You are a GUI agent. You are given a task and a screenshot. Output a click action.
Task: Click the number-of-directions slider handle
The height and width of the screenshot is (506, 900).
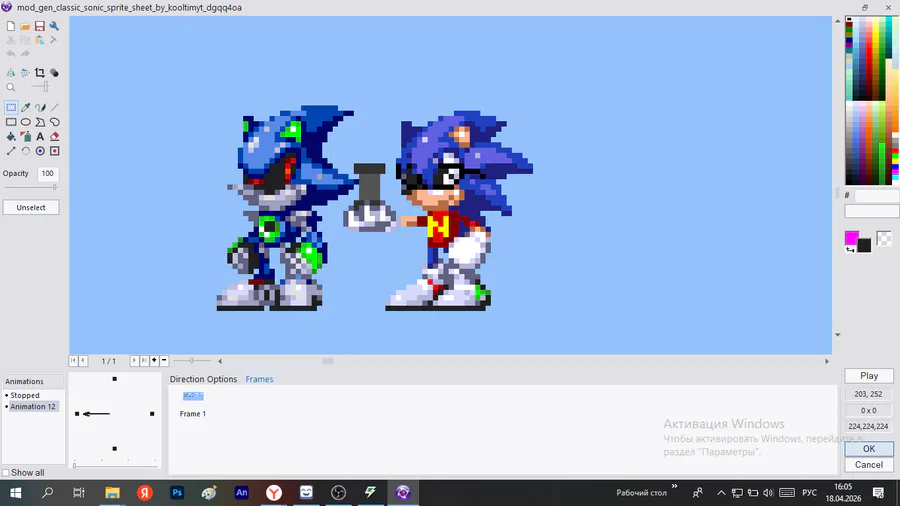(75, 466)
